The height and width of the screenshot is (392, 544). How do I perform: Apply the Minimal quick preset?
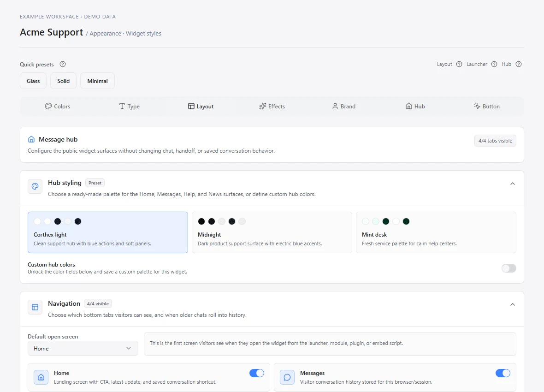[97, 81]
